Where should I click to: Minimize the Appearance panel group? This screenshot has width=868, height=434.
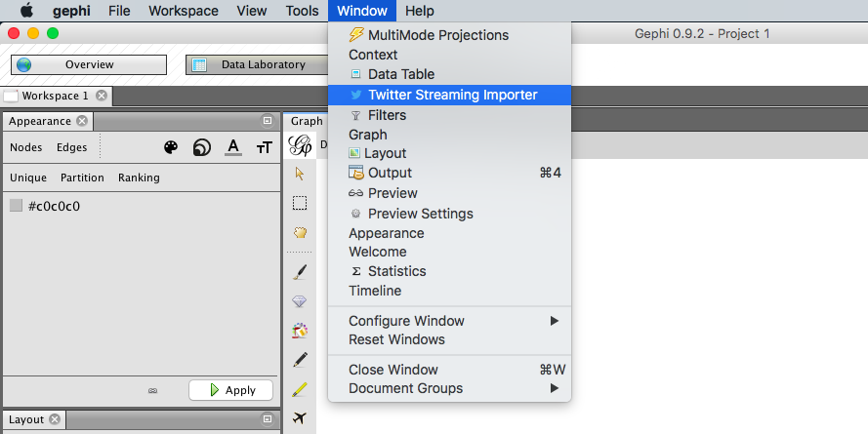pos(268,121)
